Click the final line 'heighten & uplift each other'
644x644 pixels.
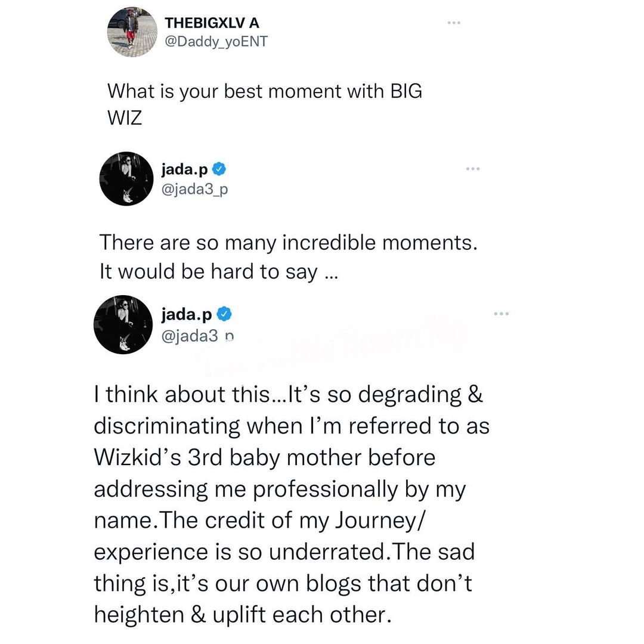click(243, 614)
